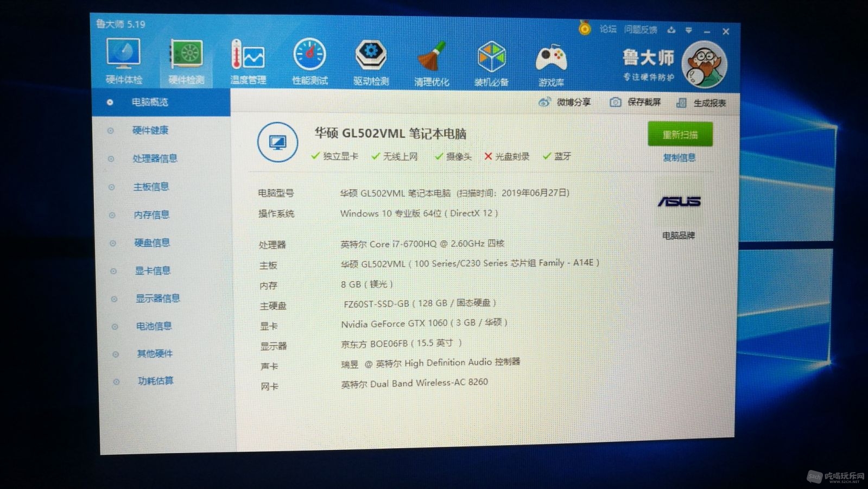Select 功耗估算 in sidebar

(156, 381)
